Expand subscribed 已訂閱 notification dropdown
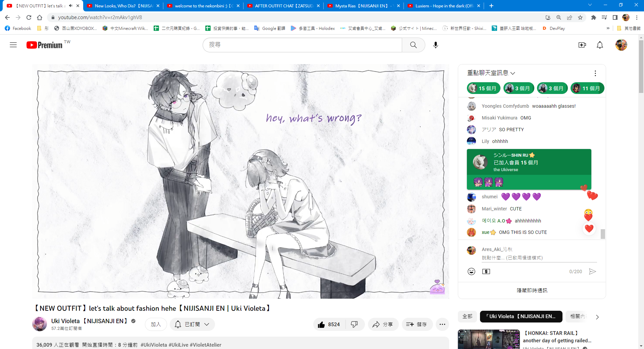 point(192,325)
